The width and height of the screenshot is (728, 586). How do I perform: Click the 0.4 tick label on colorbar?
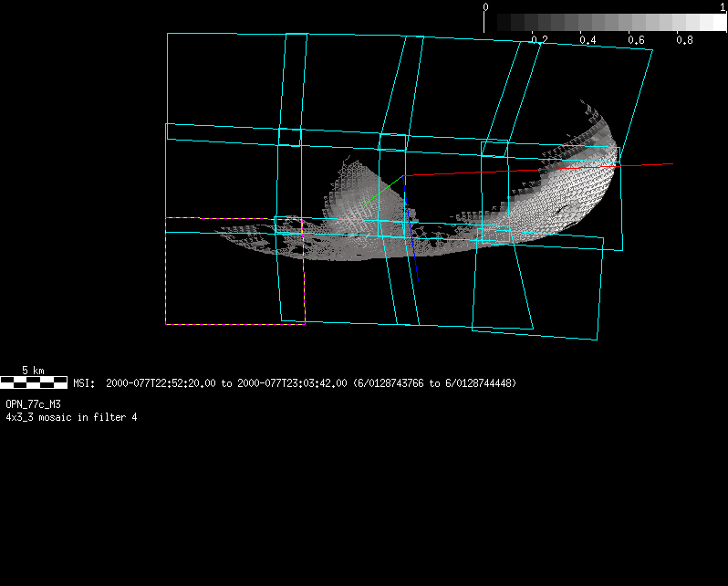(x=588, y=41)
